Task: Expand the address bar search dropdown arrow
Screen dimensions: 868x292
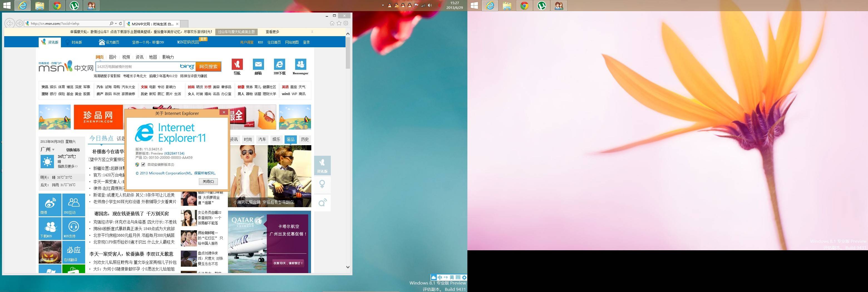Action: [x=116, y=24]
